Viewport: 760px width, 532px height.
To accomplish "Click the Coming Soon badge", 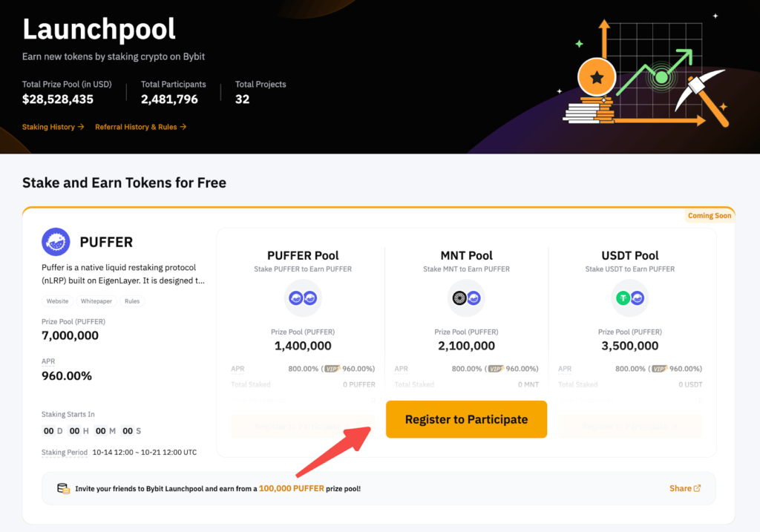I will point(710,215).
